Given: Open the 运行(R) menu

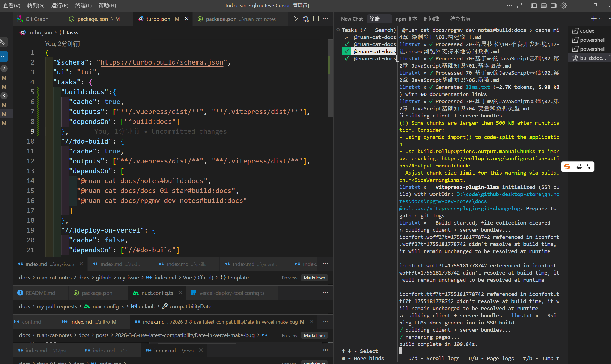Looking at the screenshot, I should [x=60, y=5].
